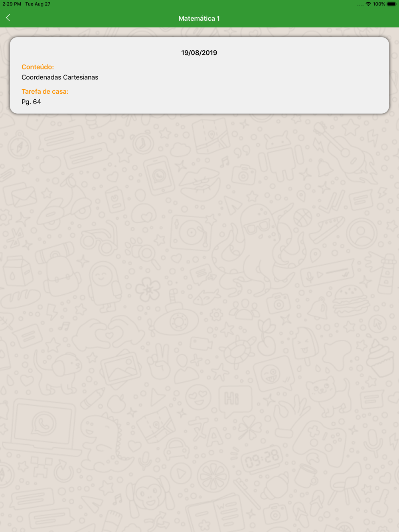This screenshot has height=532, width=399.
Task: Click the battery icon in status bar
Action: [x=391, y=4]
